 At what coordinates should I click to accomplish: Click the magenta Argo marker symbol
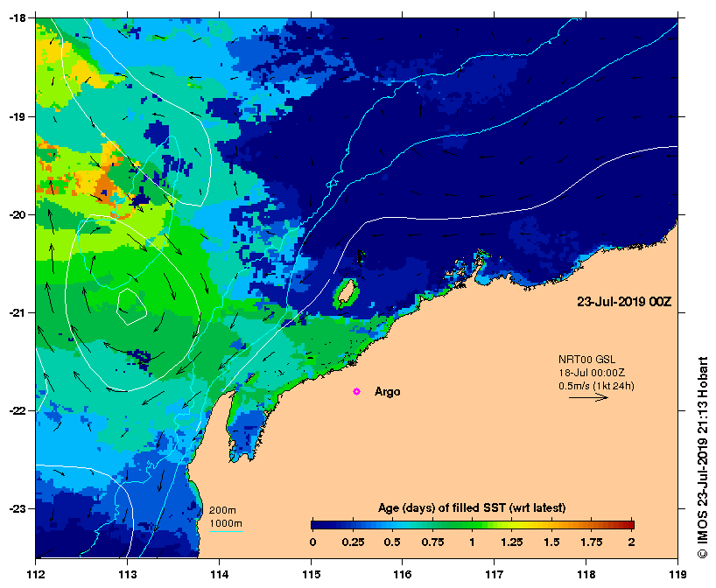[x=356, y=392]
